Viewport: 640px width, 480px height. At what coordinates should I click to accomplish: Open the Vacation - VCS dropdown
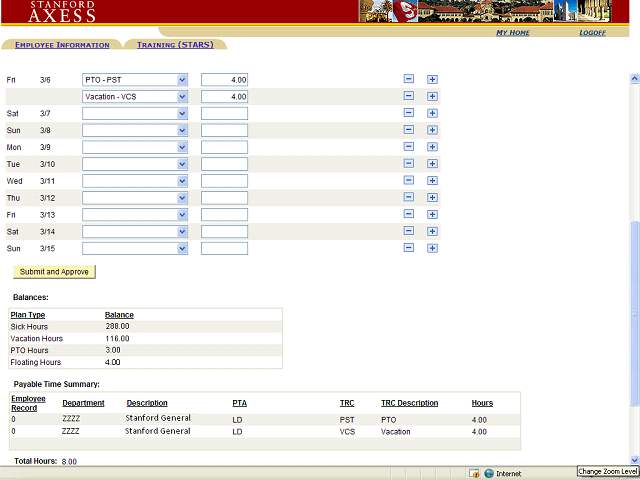[x=182, y=96]
